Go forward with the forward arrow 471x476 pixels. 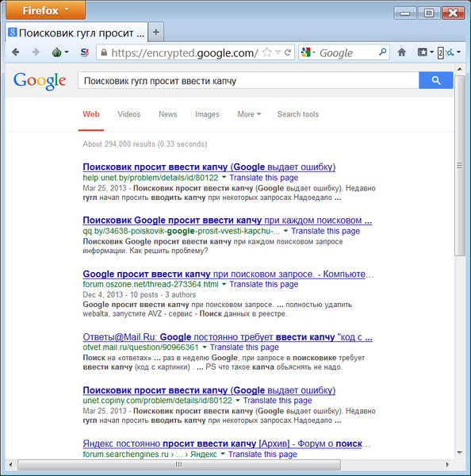tap(36, 52)
